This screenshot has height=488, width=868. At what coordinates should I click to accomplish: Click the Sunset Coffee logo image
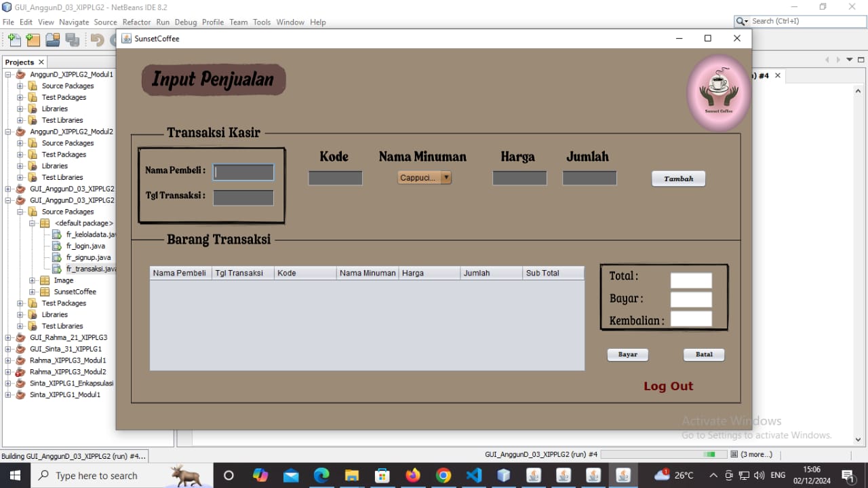[718, 93]
